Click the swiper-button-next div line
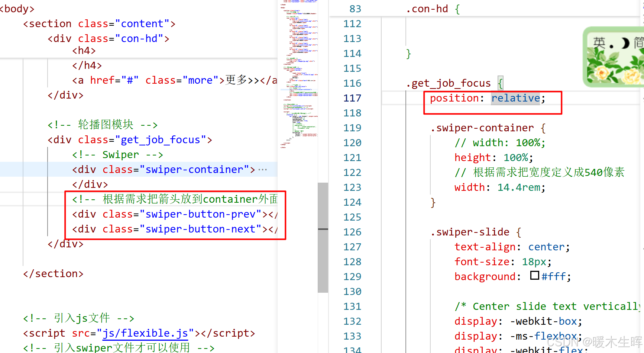The height and width of the screenshot is (353, 644). click(175, 229)
